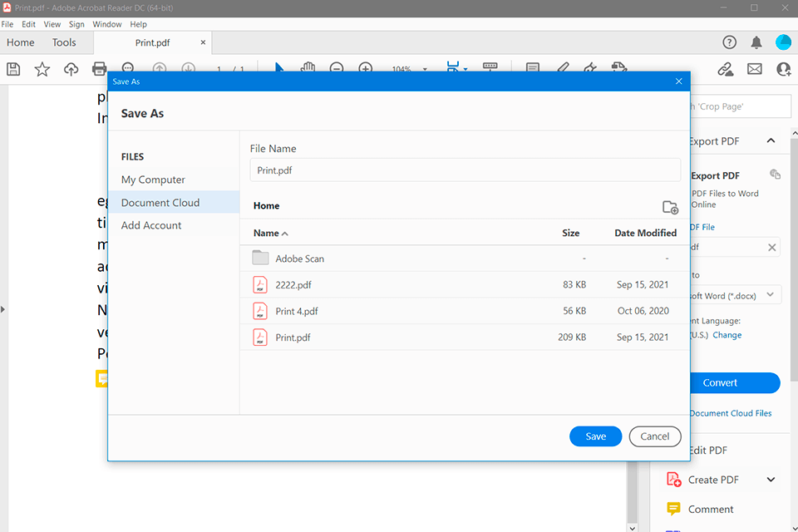Open the Microsoft Word format dropdown
798x532 pixels.
tap(770, 295)
